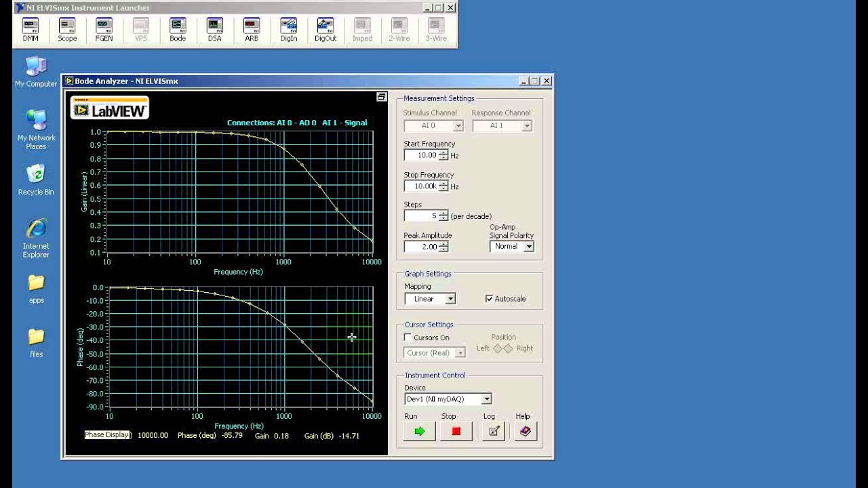Click the Steps value field
868x488 pixels.
click(422, 216)
